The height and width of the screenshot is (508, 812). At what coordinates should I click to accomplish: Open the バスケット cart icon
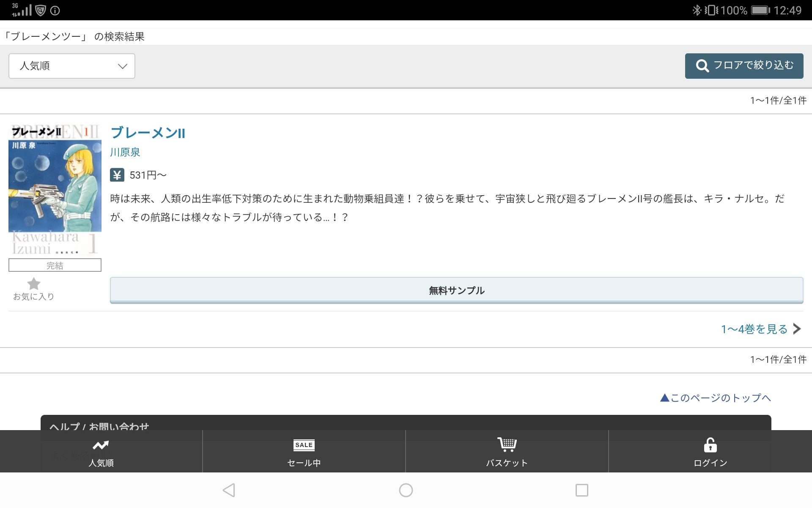[507, 444]
